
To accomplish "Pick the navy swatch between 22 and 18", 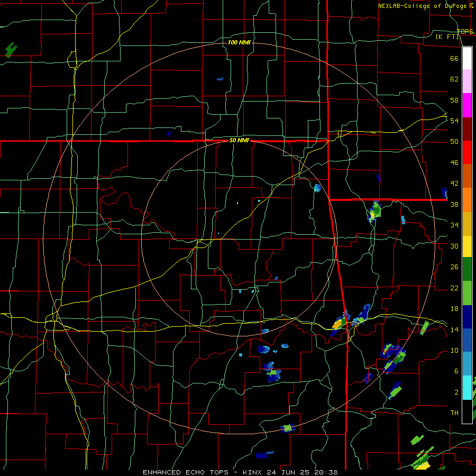I will 467,317.
